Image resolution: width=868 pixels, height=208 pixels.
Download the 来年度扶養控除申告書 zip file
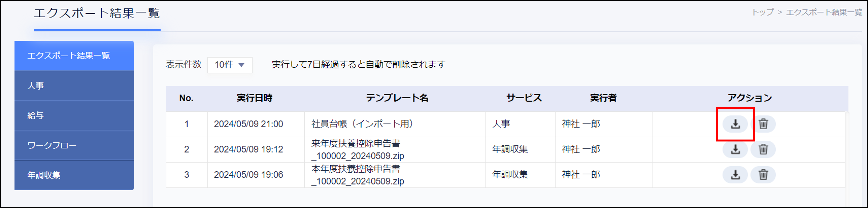point(736,149)
